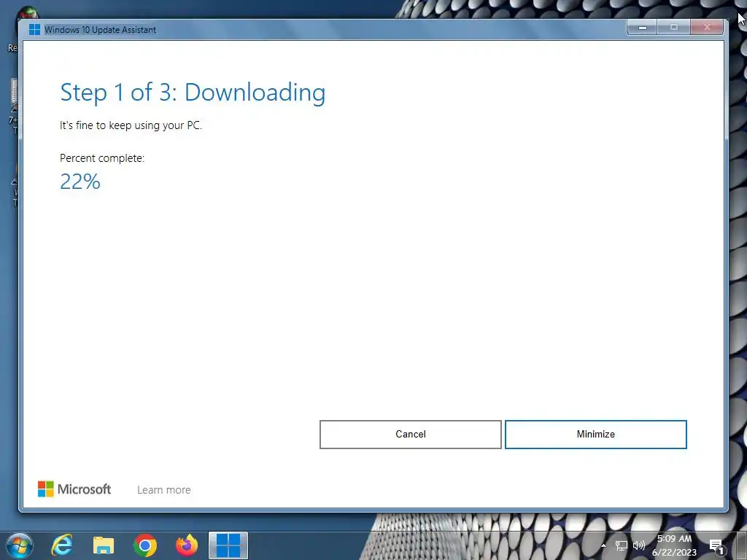This screenshot has width=747, height=560.
Task: Launch Internet Explorer from the taskbar
Action: [x=62, y=545]
